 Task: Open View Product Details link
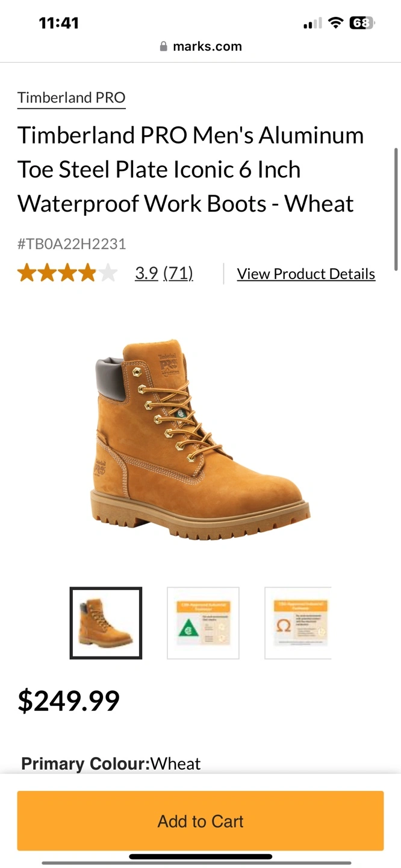[x=306, y=274]
